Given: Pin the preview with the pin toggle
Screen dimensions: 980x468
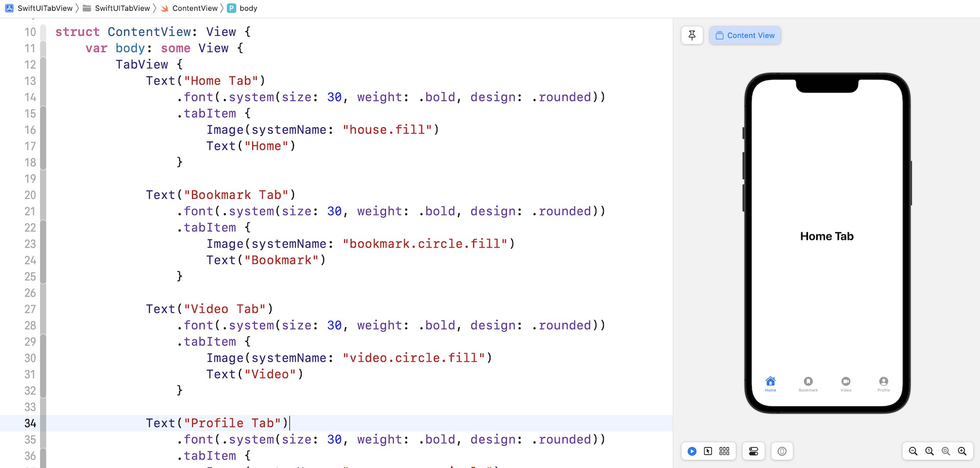Looking at the screenshot, I should [692, 35].
